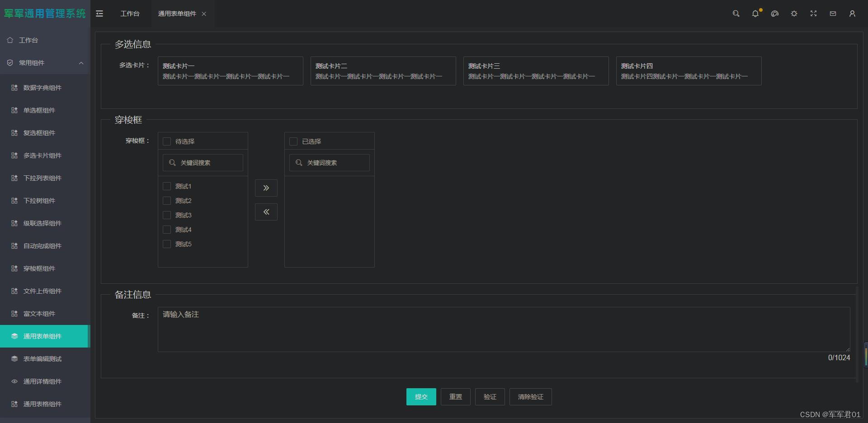Select the 测试卡片四 card
This screenshot has width=868, height=423.
tap(689, 71)
